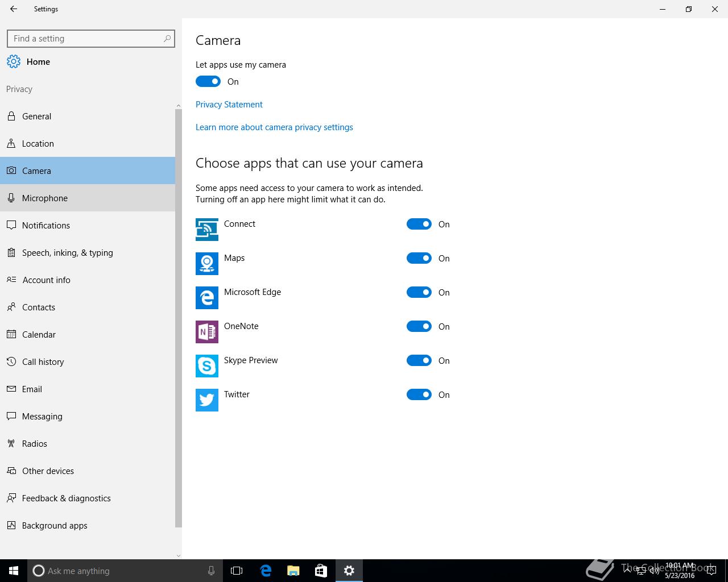This screenshot has width=728, height=582.
Task: Click the Maps app icon
Action: [x=207, y=264]
